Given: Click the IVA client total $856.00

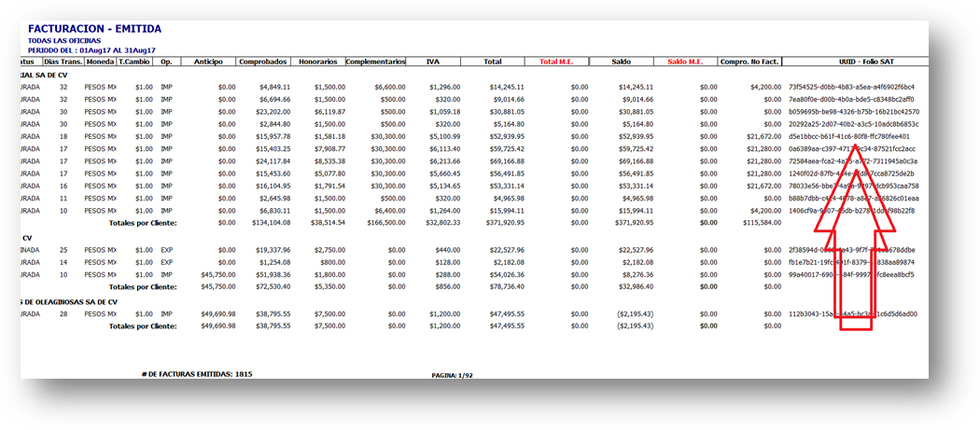Looking at the screenshot, I should pyautogui.click(x=449, y=287).
